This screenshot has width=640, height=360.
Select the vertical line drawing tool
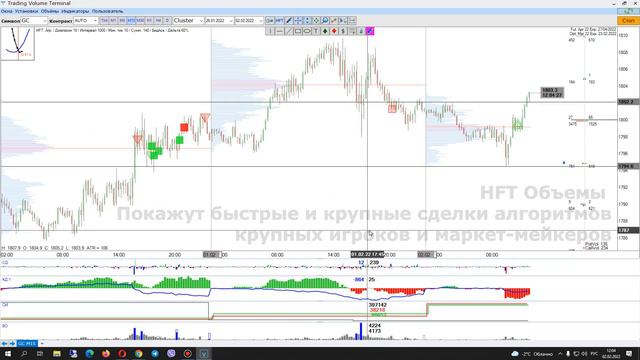270,31
